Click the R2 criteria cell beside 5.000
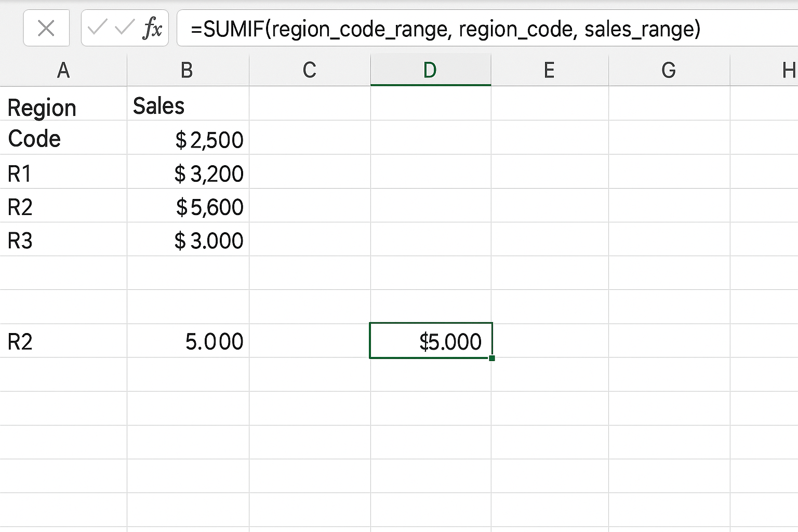798x532 pixels. tap(63, 341)
